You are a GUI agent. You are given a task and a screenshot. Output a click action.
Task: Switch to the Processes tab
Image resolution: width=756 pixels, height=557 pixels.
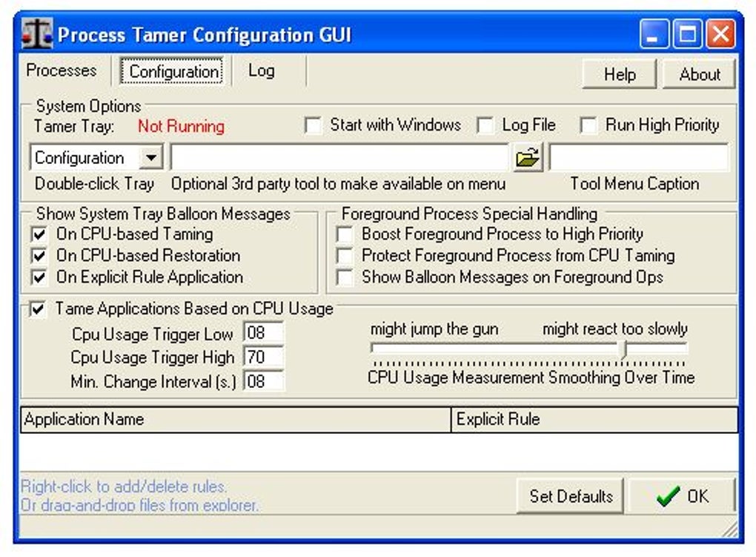pyautogui.click(x=62, y=71)
